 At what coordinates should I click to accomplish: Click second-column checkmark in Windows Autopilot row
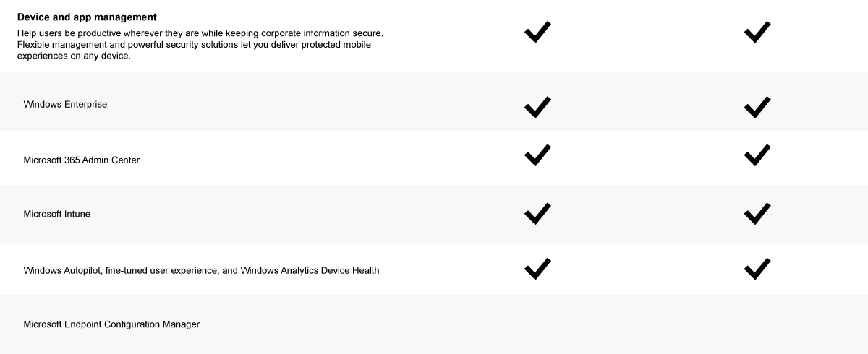pos(757,268)
